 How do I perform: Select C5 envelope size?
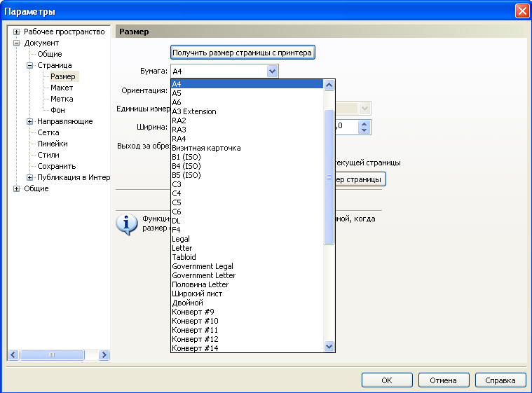pos(247,202)
